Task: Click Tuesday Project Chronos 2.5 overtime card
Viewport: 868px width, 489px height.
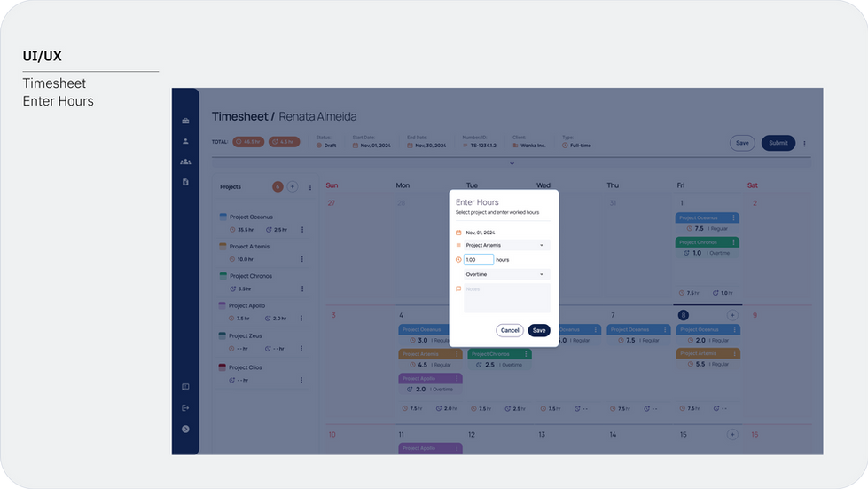Action: [x=500, y=359]
